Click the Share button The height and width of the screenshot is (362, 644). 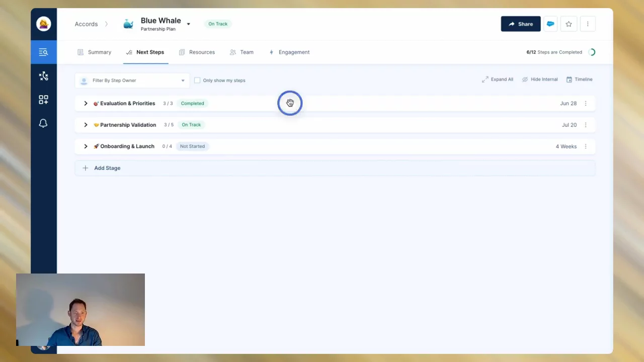coord(520,24)
